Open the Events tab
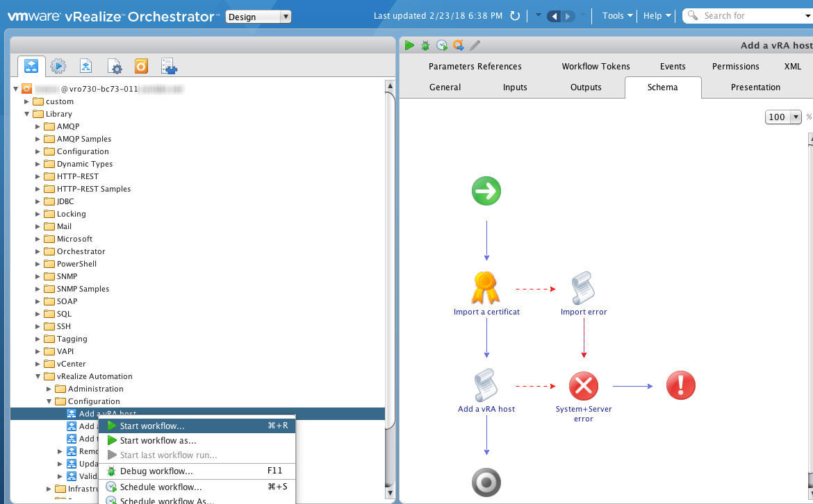Image resolution: width=813 pixels, height=504 pixels. coord(673,67)
